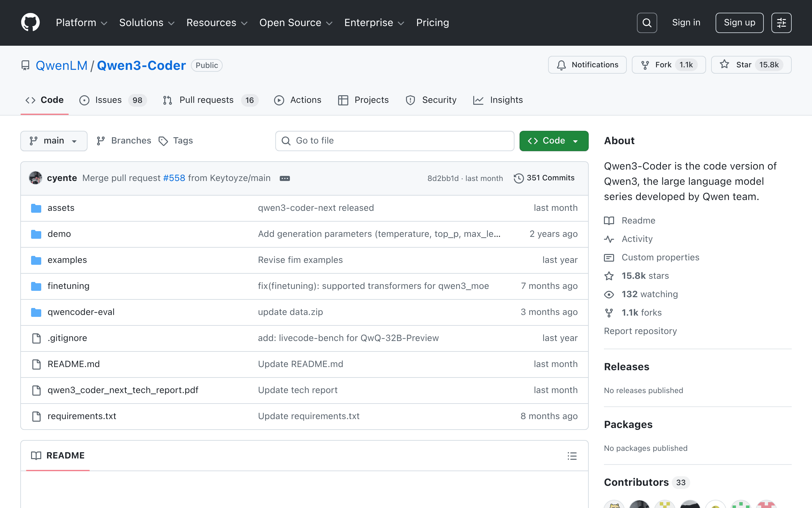Open pull request #558 link
Image resolution: width=812 pixels, height=508 pixels.
[174, 178]
